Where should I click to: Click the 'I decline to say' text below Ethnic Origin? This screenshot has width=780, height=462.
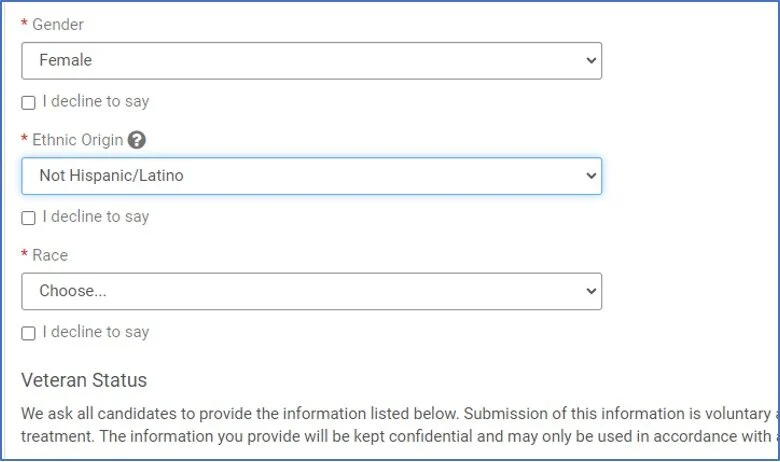click(x=96, y=217)
